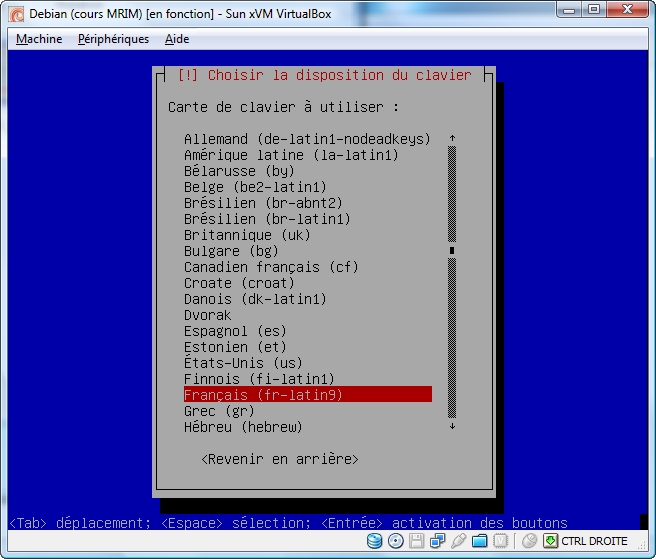Click the window resize grip in status bar
656x559 pixels.
click(x=642, y=544)
